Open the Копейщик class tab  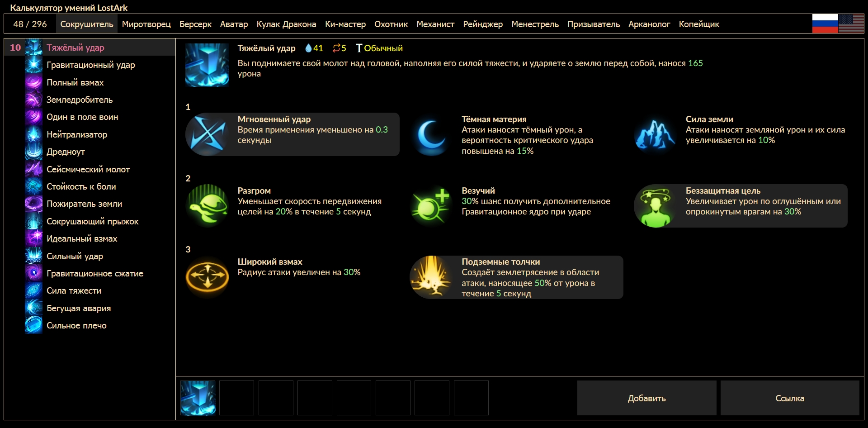pyautogui.click(x=699, y=24)
